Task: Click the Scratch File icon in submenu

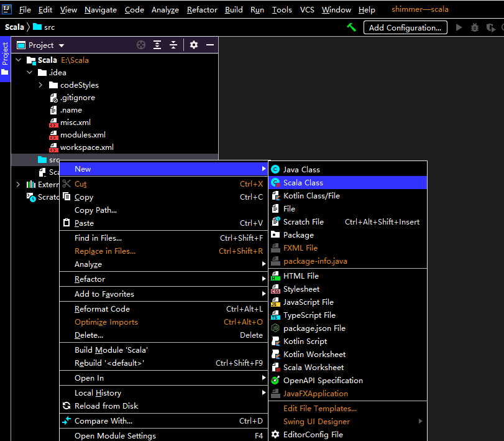Action: point(275,221)
